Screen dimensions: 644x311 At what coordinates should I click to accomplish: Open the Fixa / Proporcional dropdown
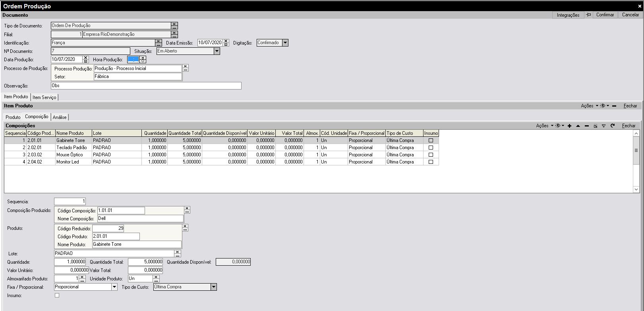114,287
